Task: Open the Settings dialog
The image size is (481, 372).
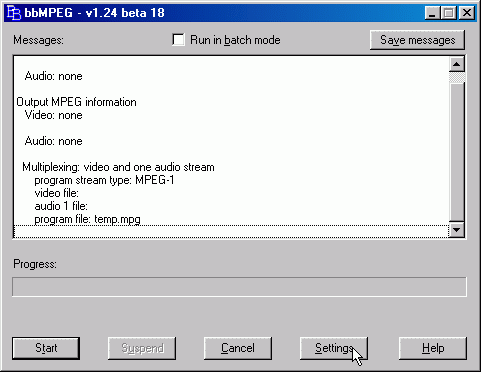Action: point(334,348)
